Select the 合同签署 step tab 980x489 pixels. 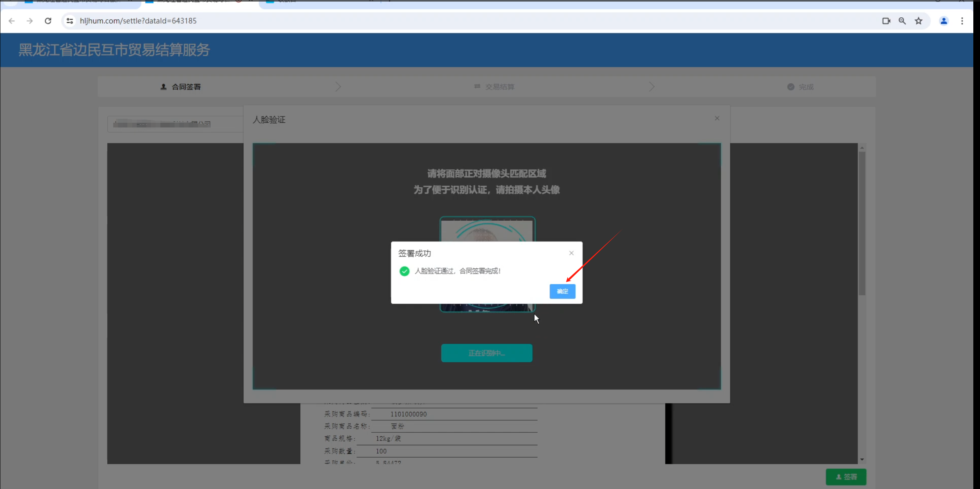pos(181,87)
